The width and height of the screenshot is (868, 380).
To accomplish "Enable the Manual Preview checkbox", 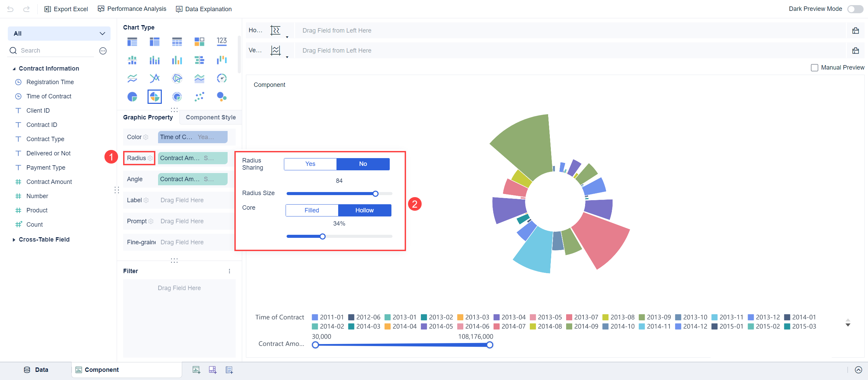I will tap(814, 68).
